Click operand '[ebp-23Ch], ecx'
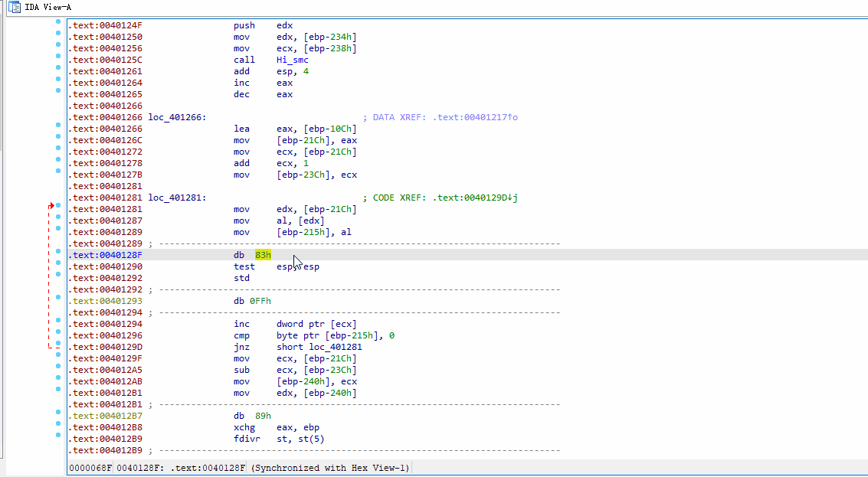 tap(316, 175)
